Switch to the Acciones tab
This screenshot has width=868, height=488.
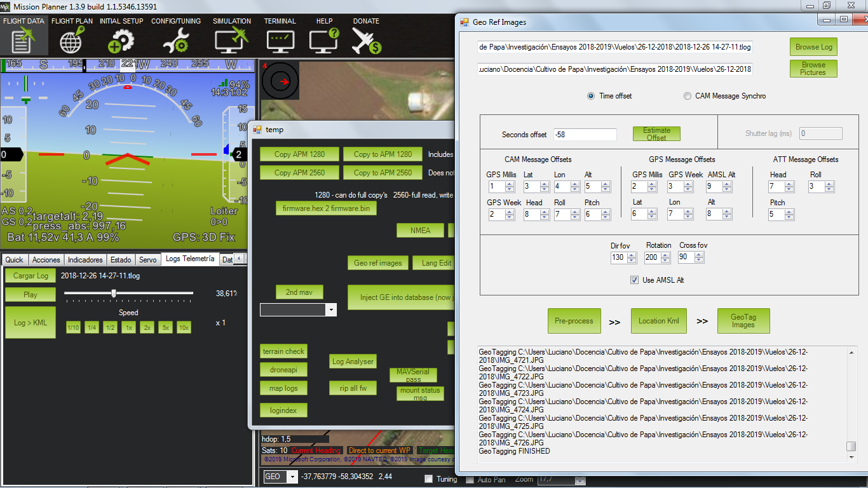pos(46,259)
